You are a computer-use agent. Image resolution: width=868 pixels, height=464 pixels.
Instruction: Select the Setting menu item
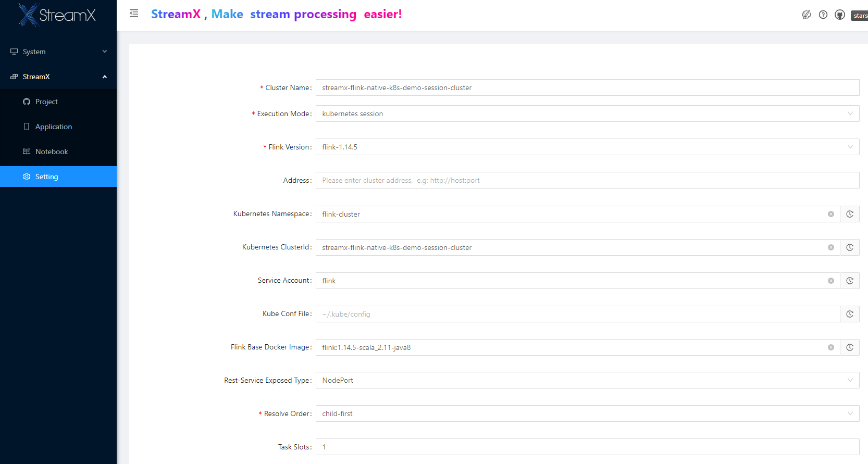click(58, 177)
